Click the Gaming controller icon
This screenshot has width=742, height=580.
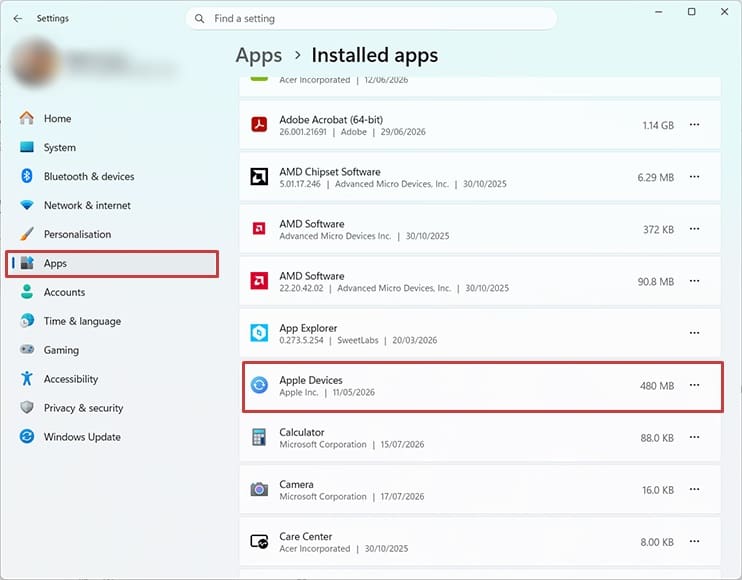click(x=27, y=350)
